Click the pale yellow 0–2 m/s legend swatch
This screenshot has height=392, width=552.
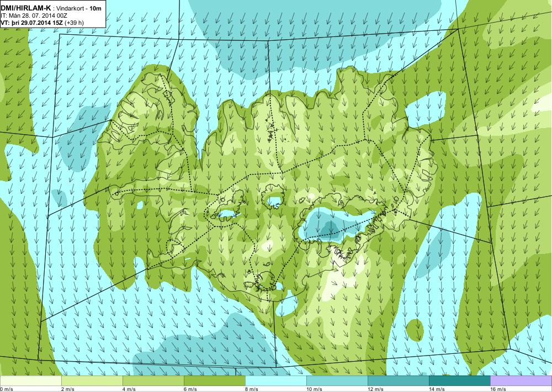[30, 381]
